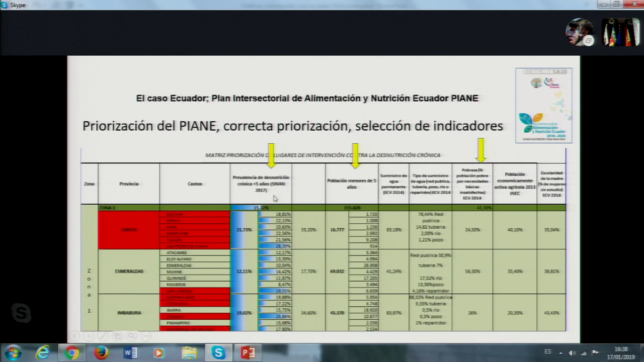Switch to Skype taskbar button

pos(218,353)
